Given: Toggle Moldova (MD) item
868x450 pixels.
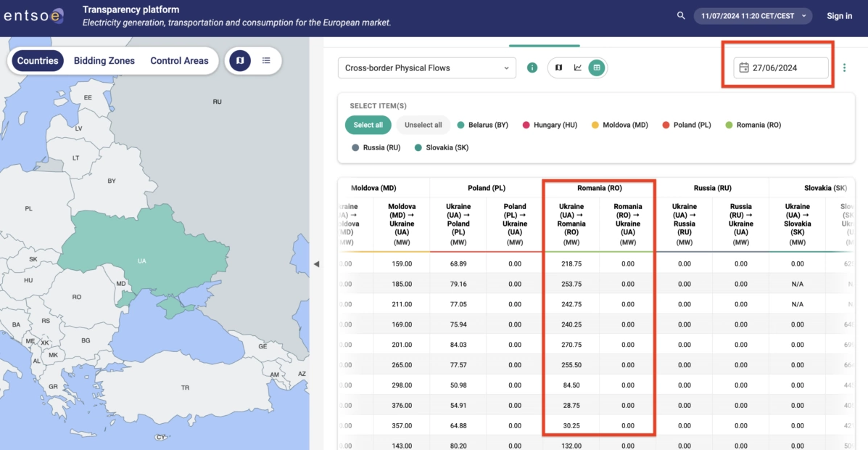Looking at the screenshot, I should (619, 126).
